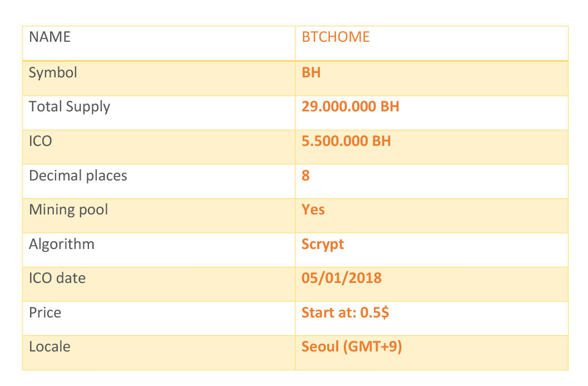Select the BTCHOME name value
Viewport: 588px width, 386px height.
(x=335, y=37)
